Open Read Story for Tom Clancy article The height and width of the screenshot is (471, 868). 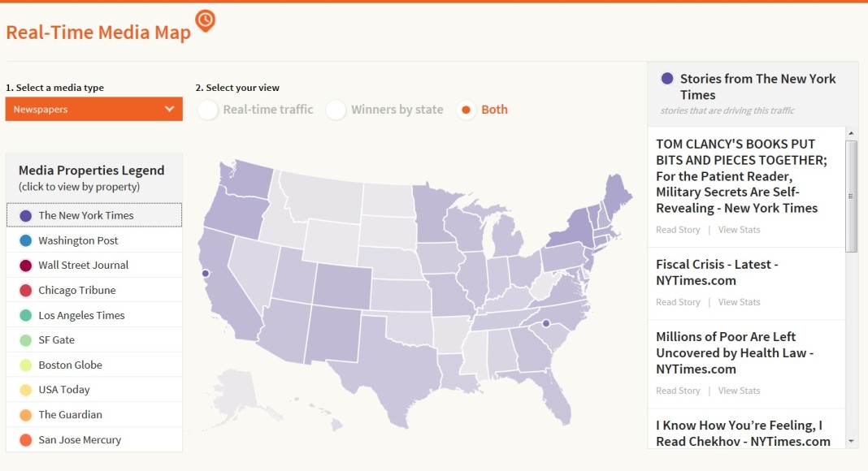click(678, 230)
